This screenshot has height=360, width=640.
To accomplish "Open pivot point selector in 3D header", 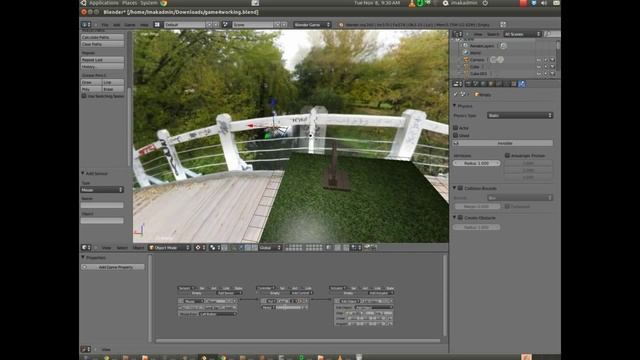I will pyautogui.click(x=214, y=247).
